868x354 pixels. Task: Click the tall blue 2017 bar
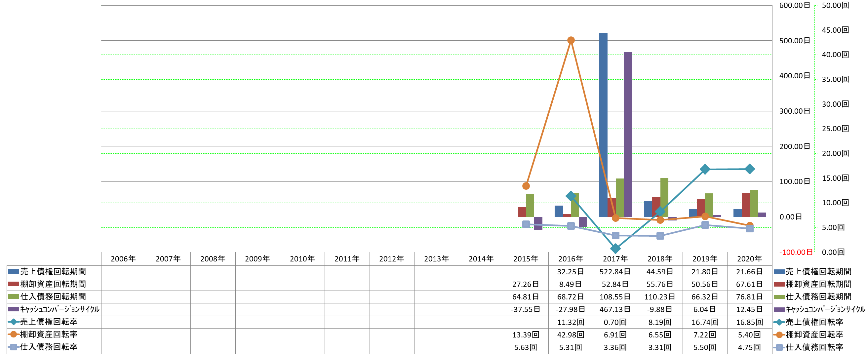click(603, 125)
